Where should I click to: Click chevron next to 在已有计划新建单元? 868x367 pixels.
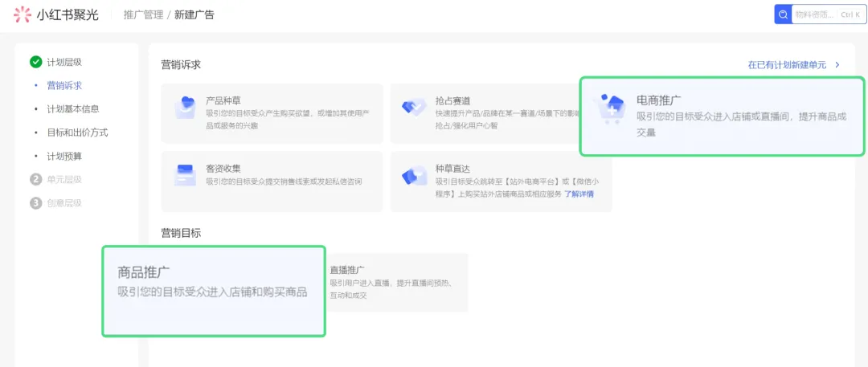(x=837, y=65)
